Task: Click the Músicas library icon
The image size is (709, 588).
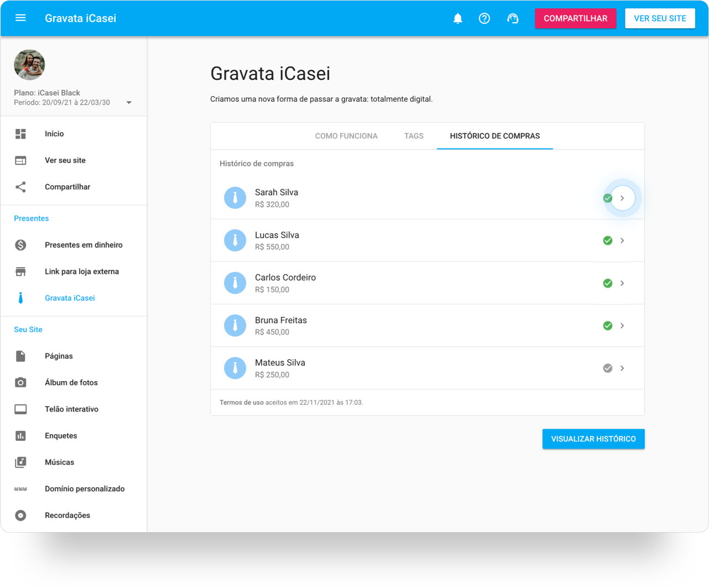Action: click(20, 462)
